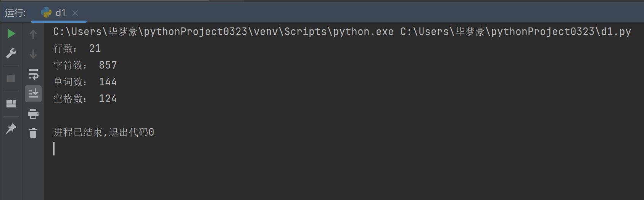Rerun the d1 script with green play icon

pyautogui.click(x=11, y=34)
